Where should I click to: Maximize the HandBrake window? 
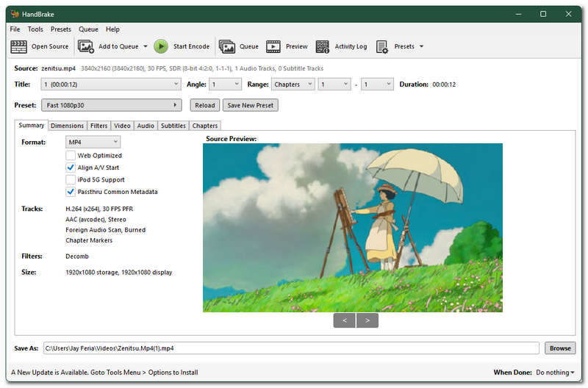pos(543,14)
